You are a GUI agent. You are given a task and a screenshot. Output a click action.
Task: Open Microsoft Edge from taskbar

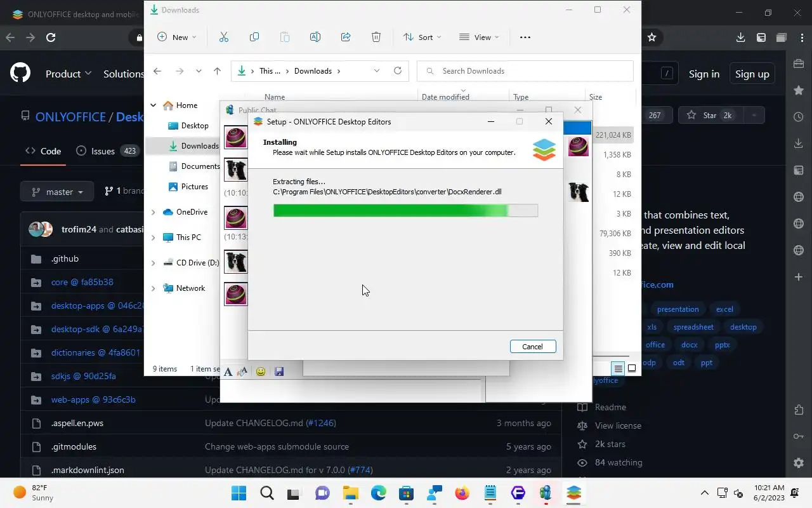coord(379,493)
